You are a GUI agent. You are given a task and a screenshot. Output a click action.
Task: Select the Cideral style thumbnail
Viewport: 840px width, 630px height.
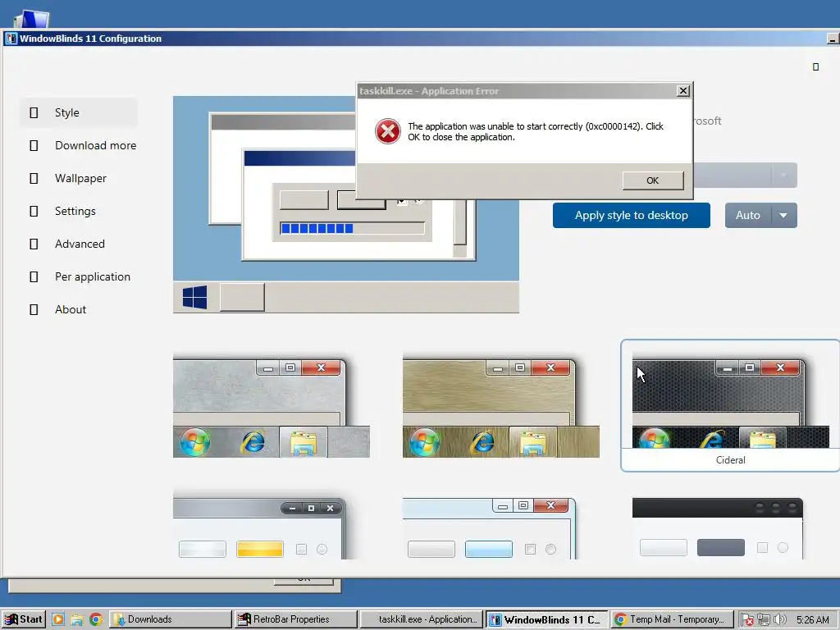pyautogui.click(x=730, y=405)
